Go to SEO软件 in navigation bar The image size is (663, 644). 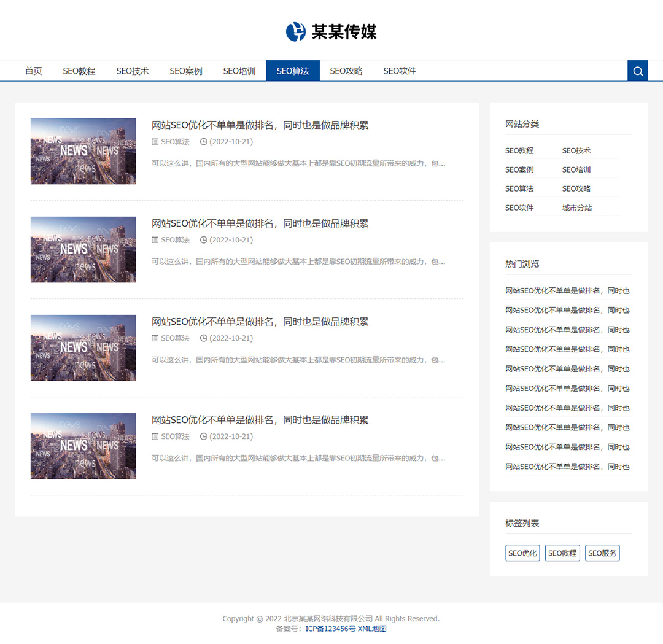pos(400,71)
